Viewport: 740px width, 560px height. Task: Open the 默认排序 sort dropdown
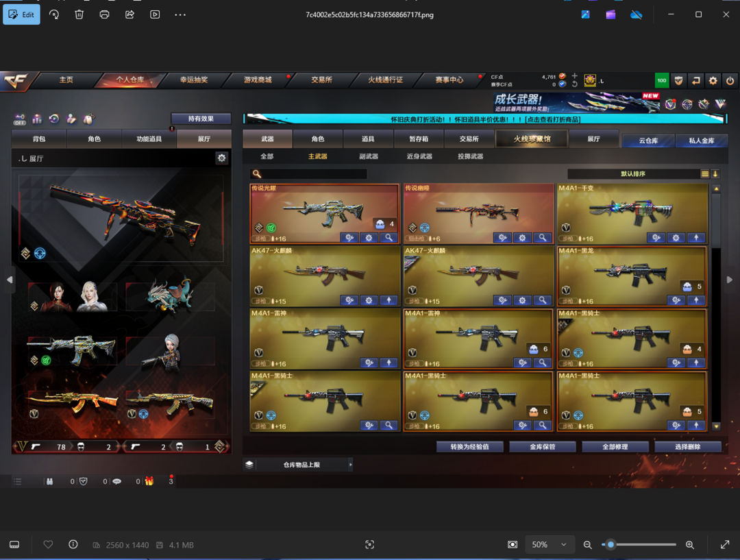coord(633,174)
